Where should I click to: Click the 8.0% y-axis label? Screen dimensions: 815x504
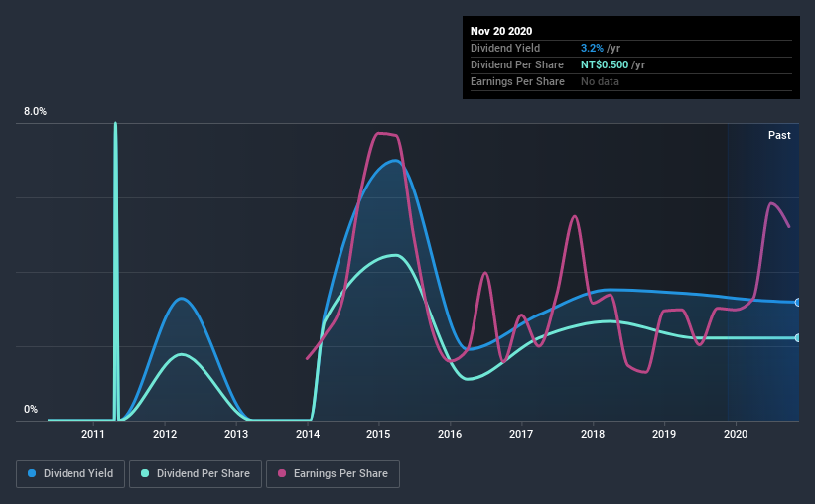click(35, 112)
